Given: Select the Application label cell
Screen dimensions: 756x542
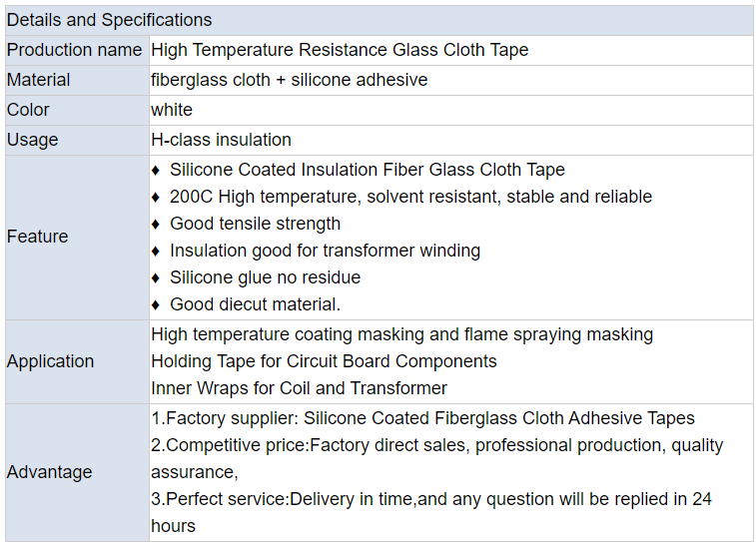Looking at the screenshot, I should click(77, 361).
